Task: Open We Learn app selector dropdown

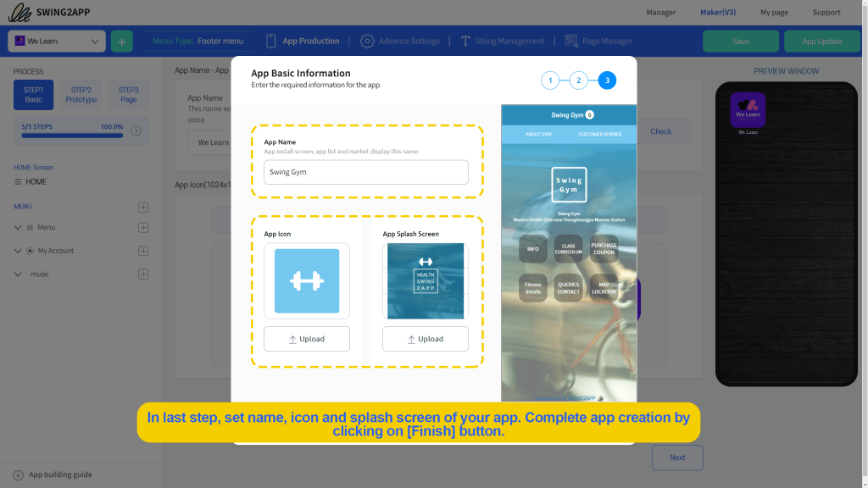Action: pos(57,41)
